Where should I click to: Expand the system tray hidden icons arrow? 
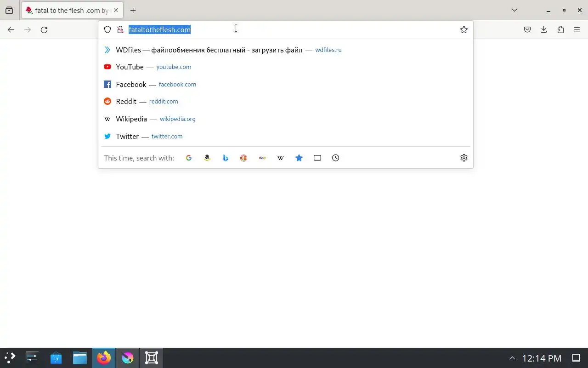pos(512,358)
